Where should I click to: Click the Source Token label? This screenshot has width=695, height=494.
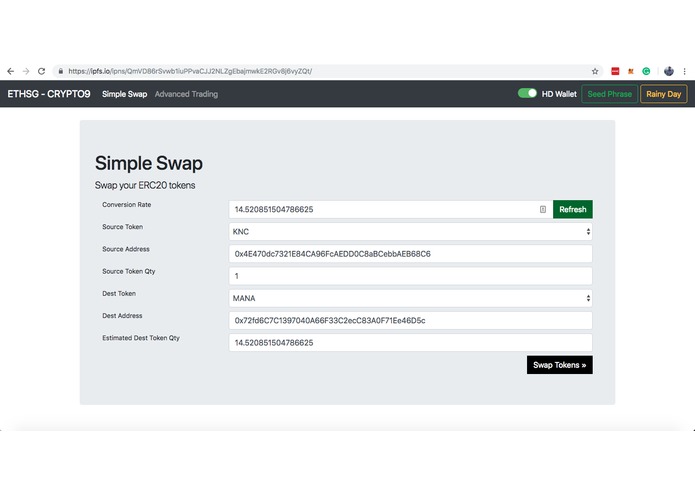coord(122,227)
